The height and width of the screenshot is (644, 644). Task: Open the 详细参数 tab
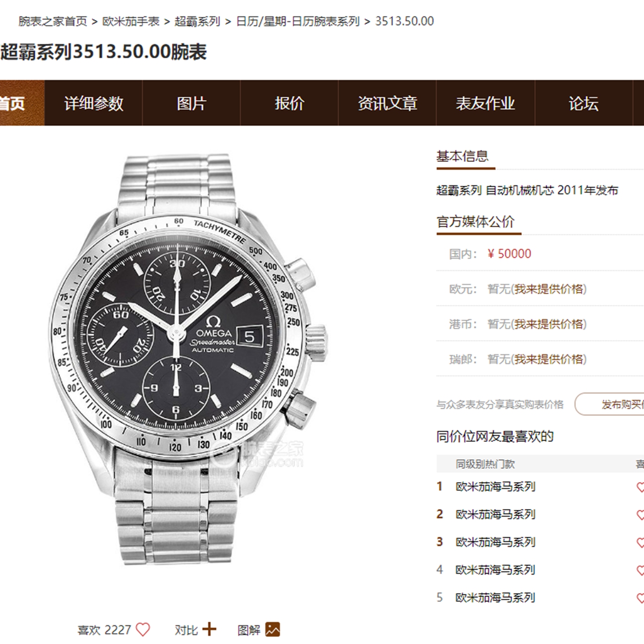(93, 103)
